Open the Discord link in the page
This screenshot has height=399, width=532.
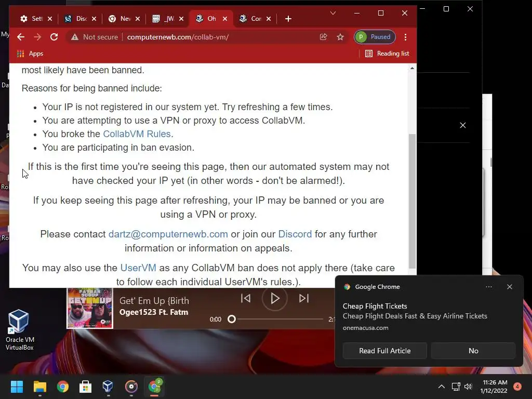(295, 234)
